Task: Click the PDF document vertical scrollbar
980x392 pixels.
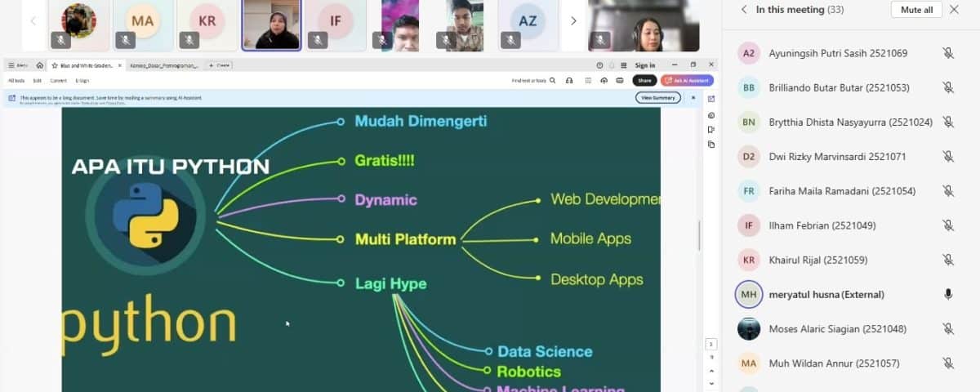Action: (x=698, y=236)
